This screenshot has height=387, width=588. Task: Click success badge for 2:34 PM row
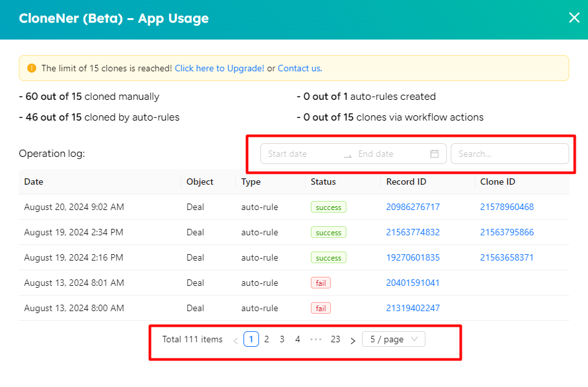(328, 232)
